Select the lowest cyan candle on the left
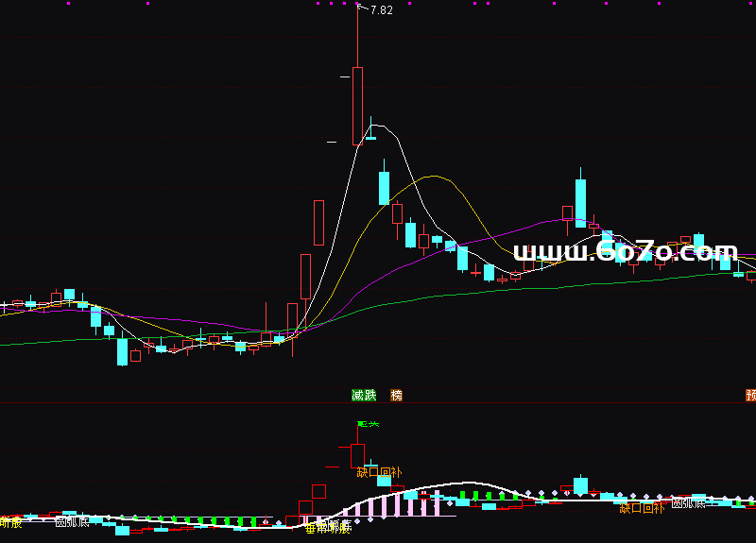The height and width of the screenshot is (543, 756). tap(122, 351)
